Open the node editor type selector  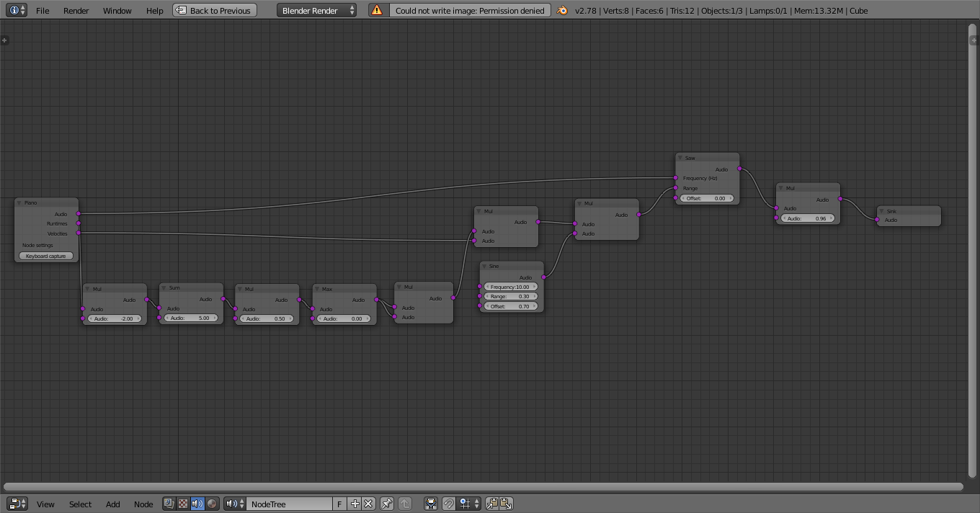coord(17,504)
